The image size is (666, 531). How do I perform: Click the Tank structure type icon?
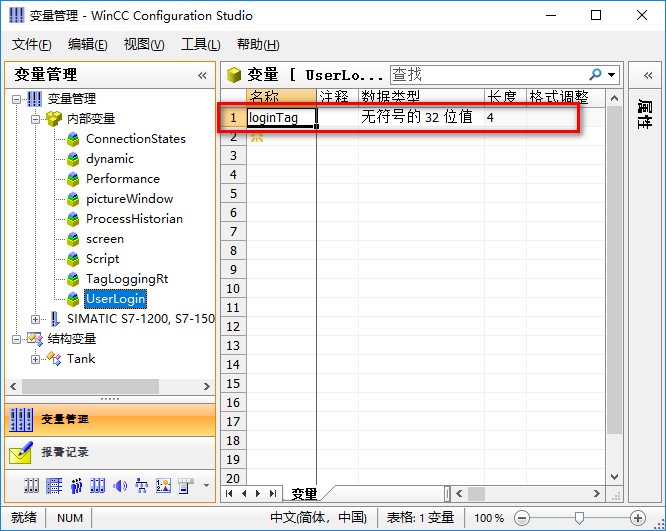coord(54,359)
